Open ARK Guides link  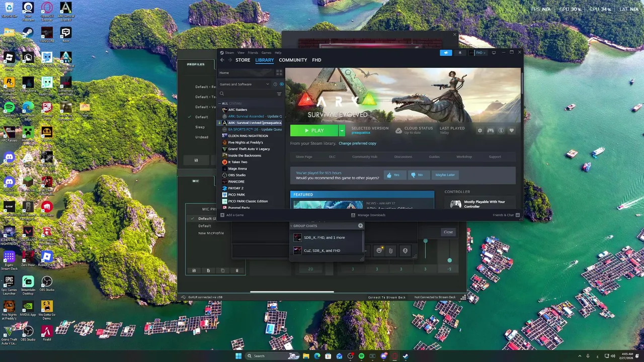[434, 157]
